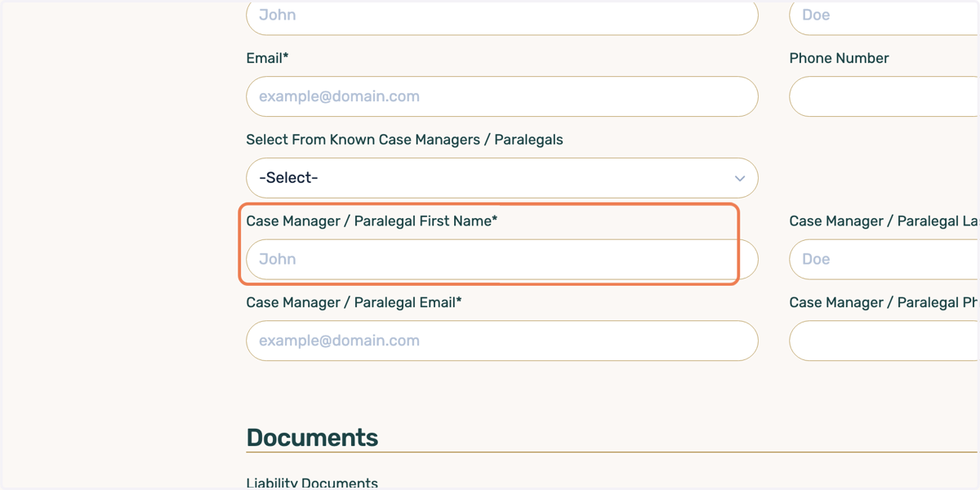Click the 'Email*' label
Image resolution: width=980 pixels, height=490 pixels.
tap(267, 58)
